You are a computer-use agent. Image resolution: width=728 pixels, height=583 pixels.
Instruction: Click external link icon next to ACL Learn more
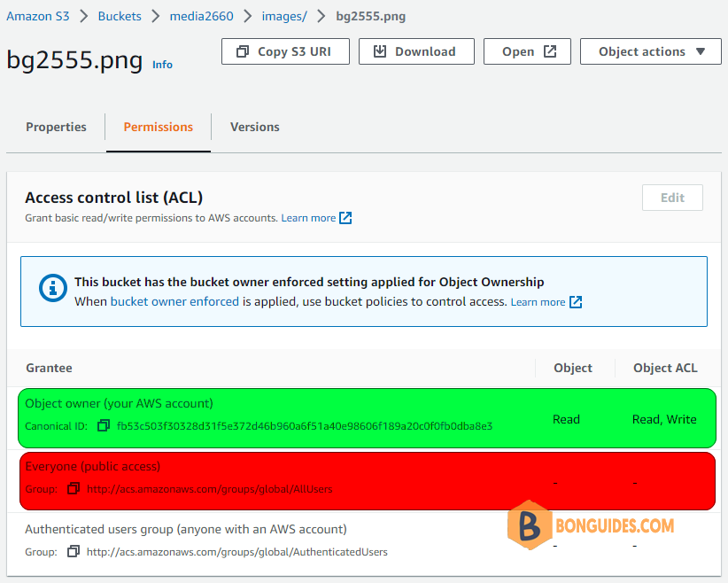(x=345, y=218)
